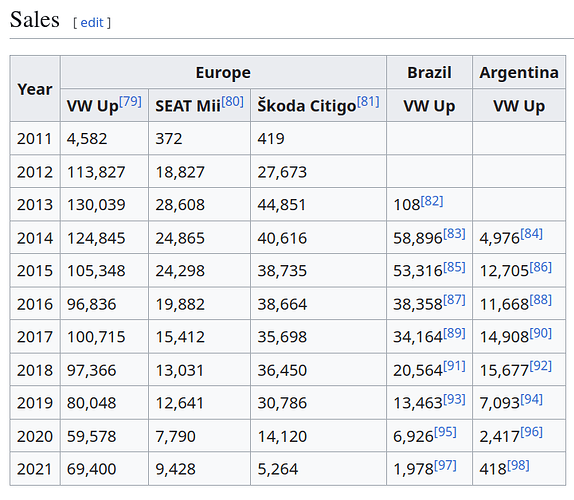Screen dimensions: 574x500
Task: Click the Europe column group header
Action: [223, 72]
